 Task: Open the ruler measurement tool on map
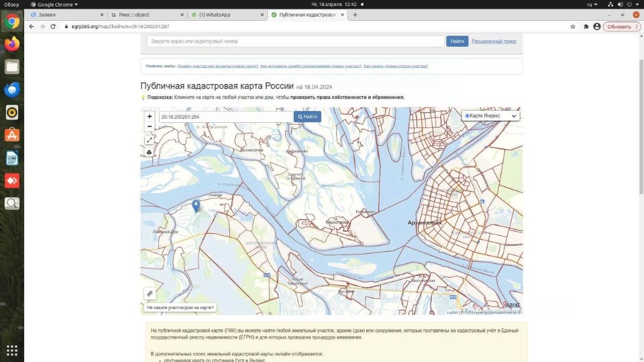tap(149, 294)
